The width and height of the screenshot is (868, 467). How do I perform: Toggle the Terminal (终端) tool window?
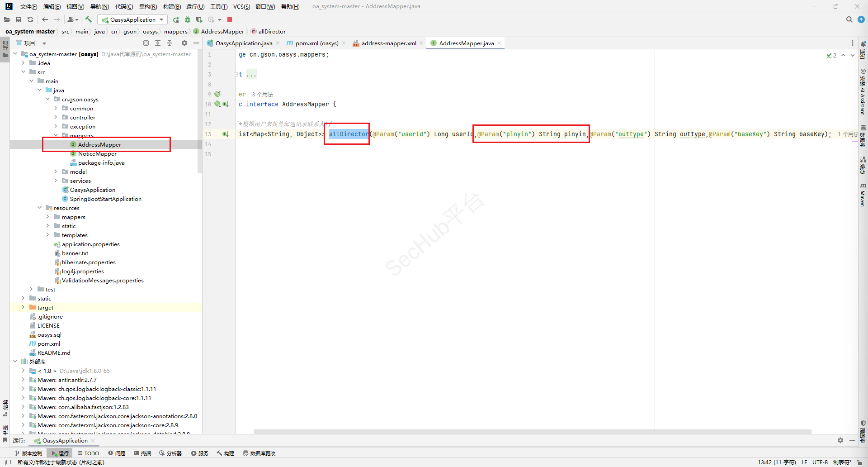pos(142,453)
